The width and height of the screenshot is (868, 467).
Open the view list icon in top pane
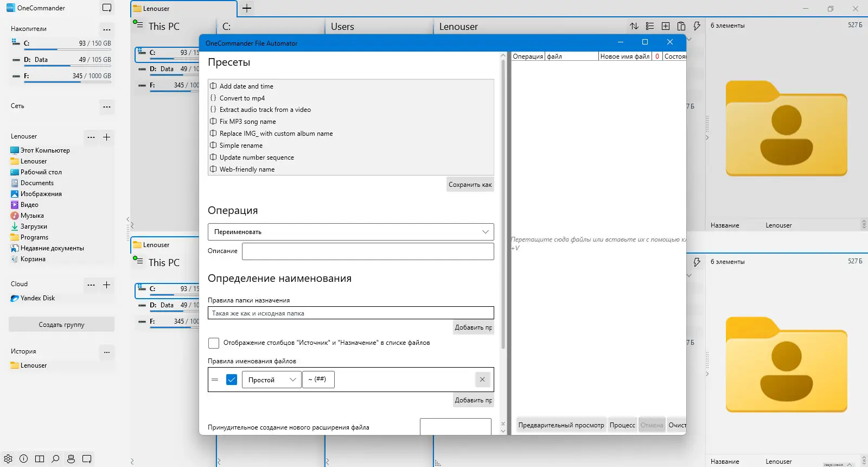[650, 26]
